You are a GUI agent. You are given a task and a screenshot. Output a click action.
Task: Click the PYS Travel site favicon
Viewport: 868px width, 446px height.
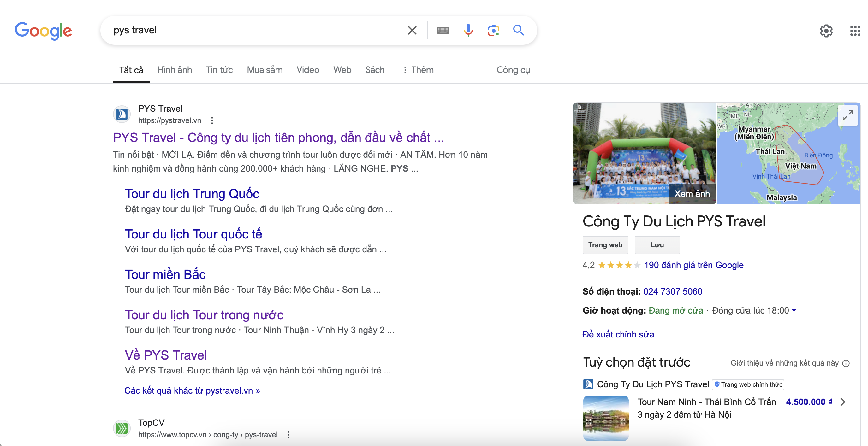tap(122, 114)
